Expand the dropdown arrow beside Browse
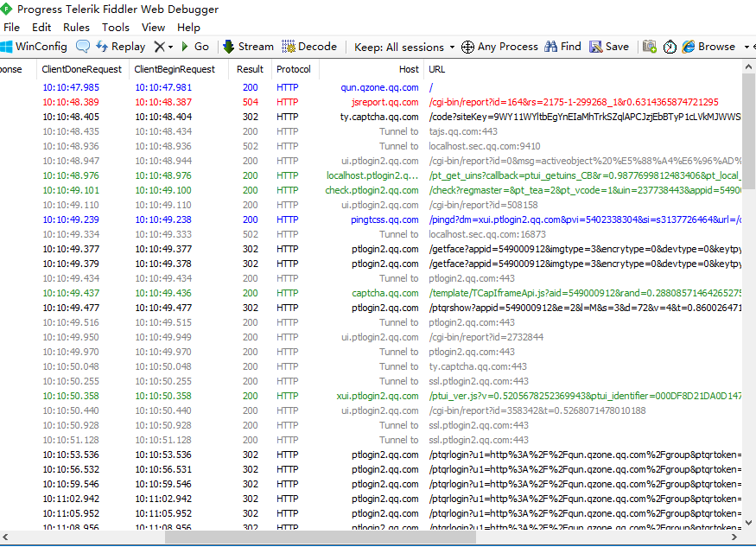This screenshot has width=756, height=547. pyautogui.click(x=746, y=48)
